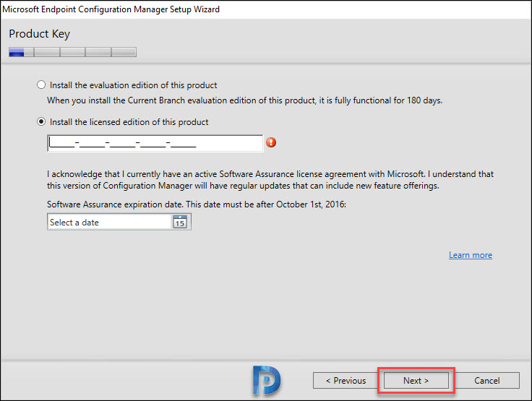
Task: Click the Software Assurance expiration date label
Action: click(x=197, y=204)
